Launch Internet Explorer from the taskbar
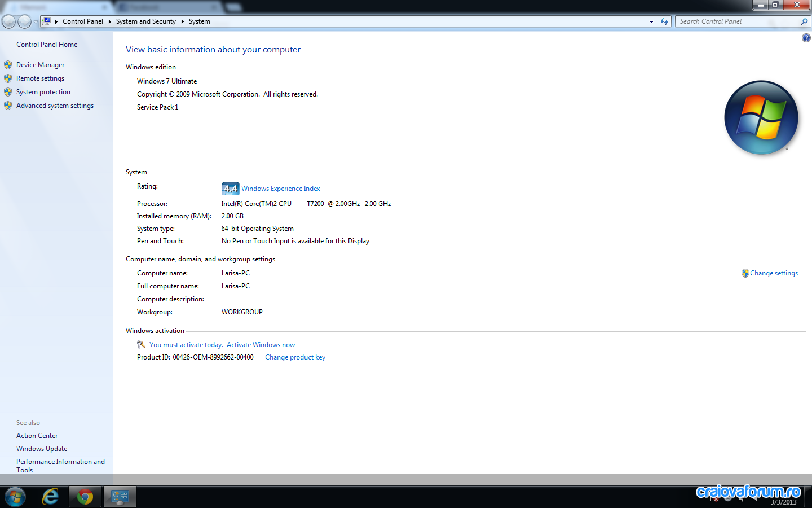The image size is (812, 508). (x=50, y=497)
